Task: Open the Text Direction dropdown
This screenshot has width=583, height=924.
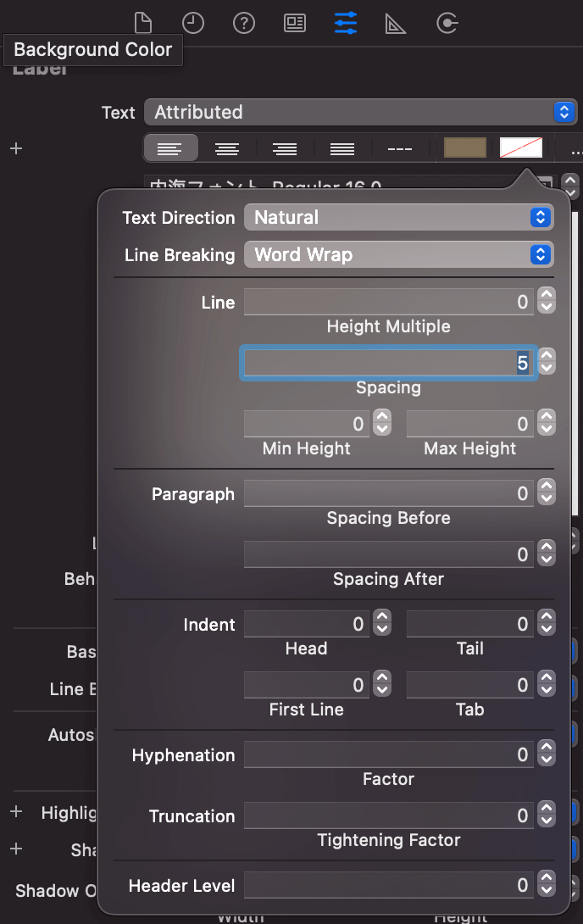Action: [398, 217]
